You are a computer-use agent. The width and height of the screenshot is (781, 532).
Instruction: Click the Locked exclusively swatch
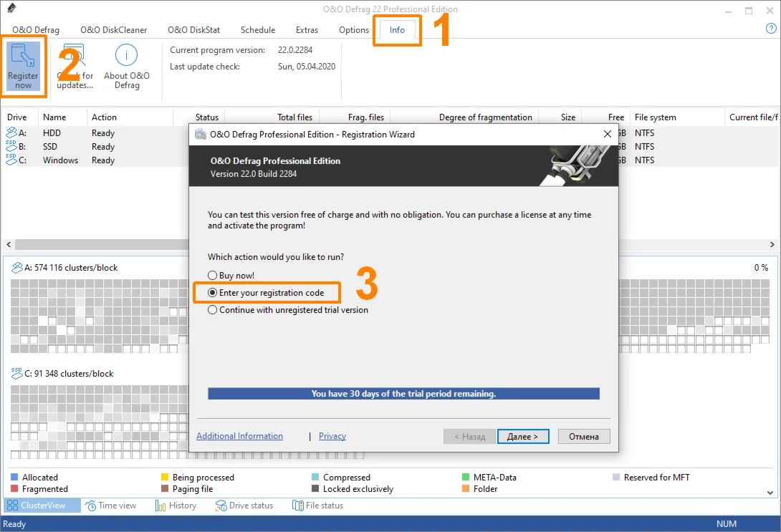tap(315, 489)
